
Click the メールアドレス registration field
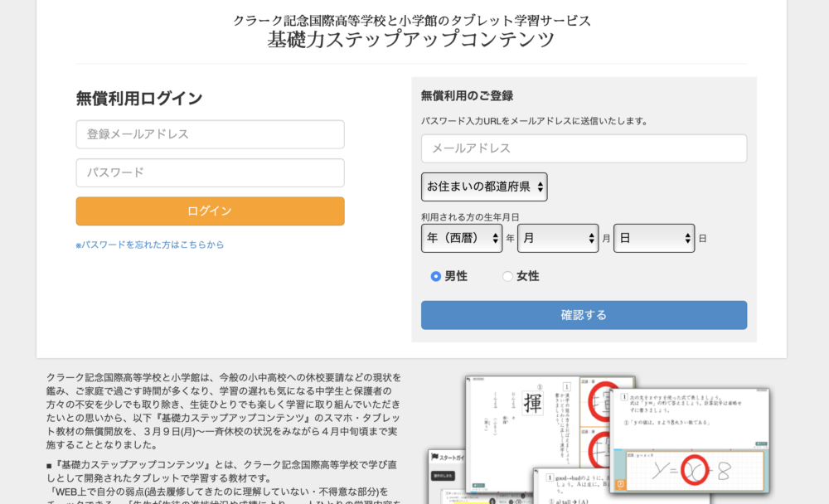(584, 148)
